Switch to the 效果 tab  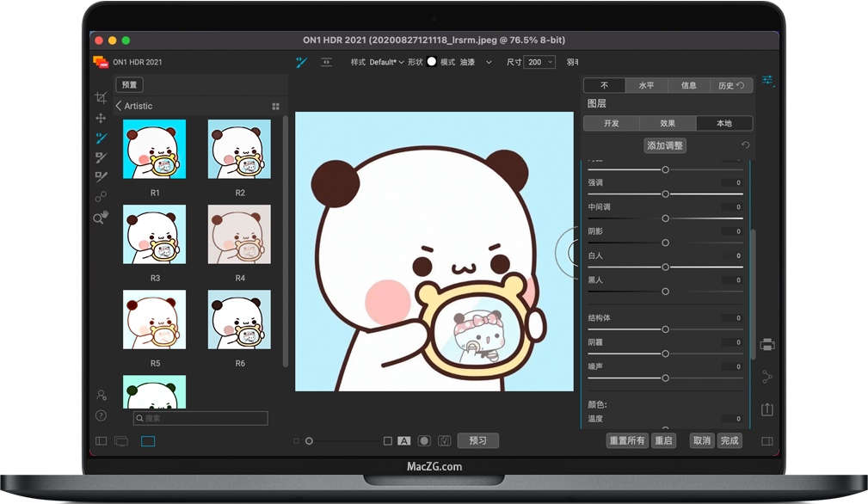click(x=668, y=123)
